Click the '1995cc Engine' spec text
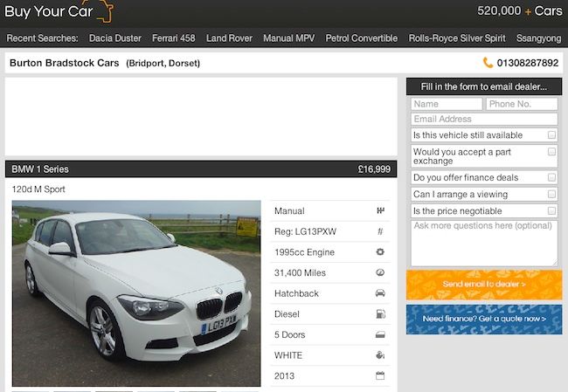This screenshot has width=568, height=392. tap(304, 252)
